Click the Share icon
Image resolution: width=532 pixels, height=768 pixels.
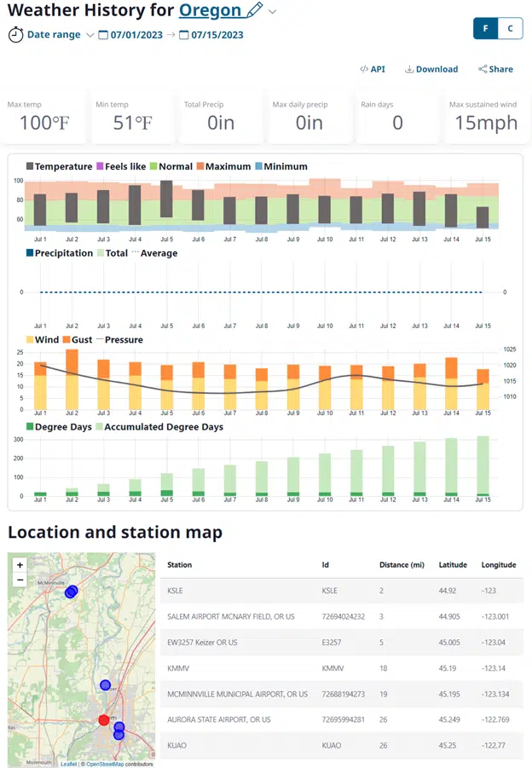point(483,69)
